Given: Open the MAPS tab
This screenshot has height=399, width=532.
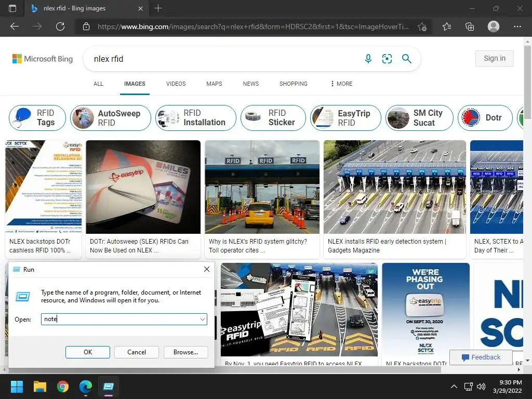Looking at the screenshot, I should (214, 84).
